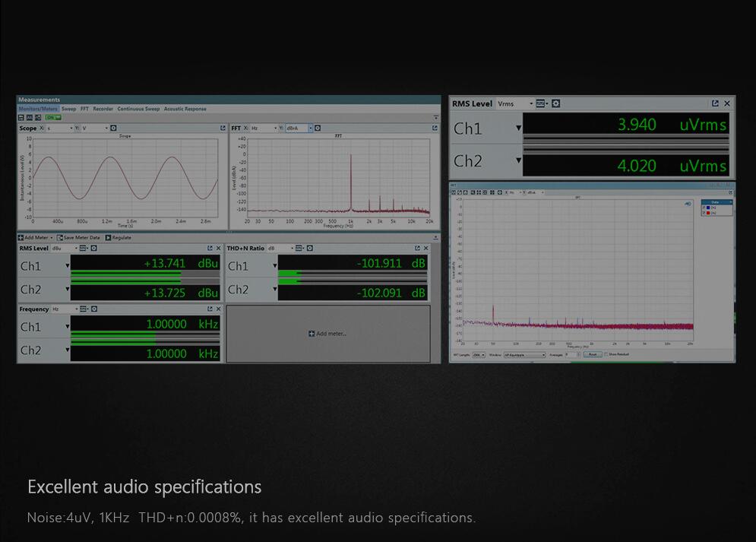Click the Add meter... placeholder button
The height and width of the screenshot is (542, 756).
(327, 334)
